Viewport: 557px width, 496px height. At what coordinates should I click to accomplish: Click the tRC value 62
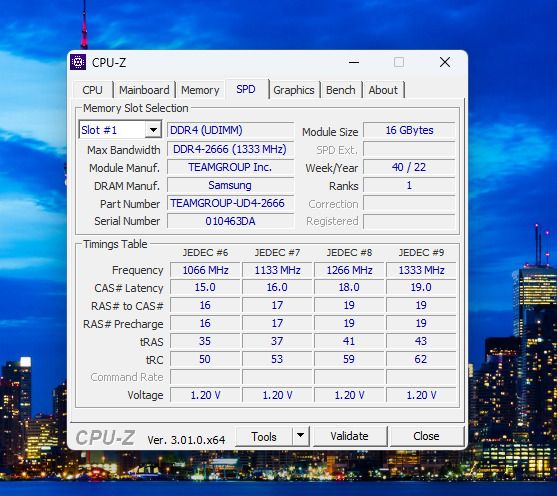[421, 359]
